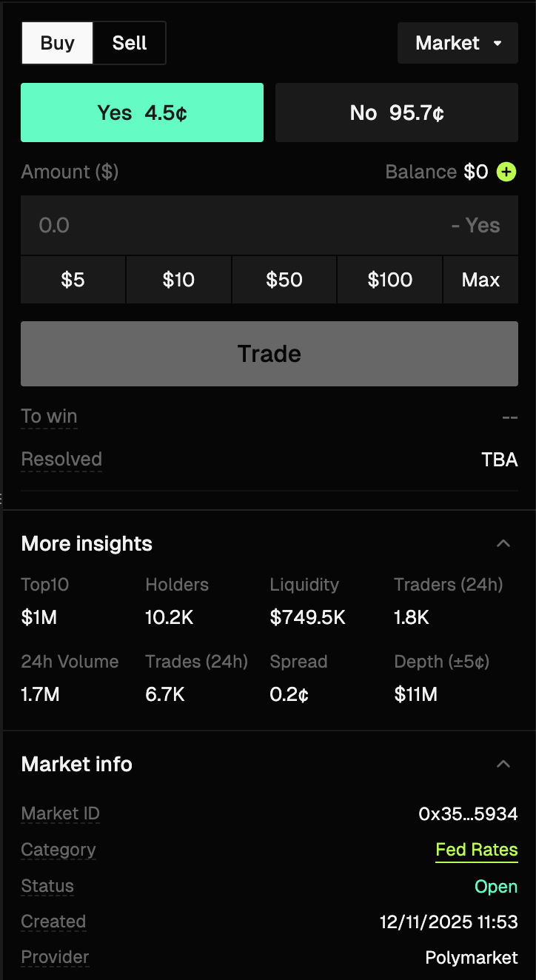Image resolution: width=536 pixels, height=980 pixels.
Task: Click the Trade button
Action: coord(269,354)
